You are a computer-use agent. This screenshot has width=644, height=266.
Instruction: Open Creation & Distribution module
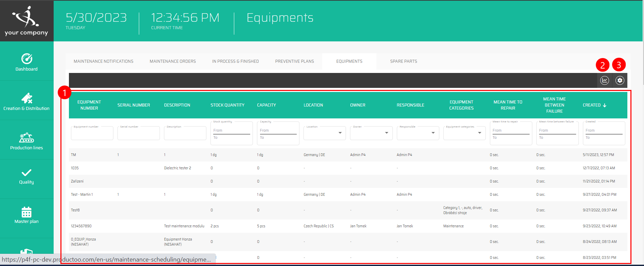[26, 102]
